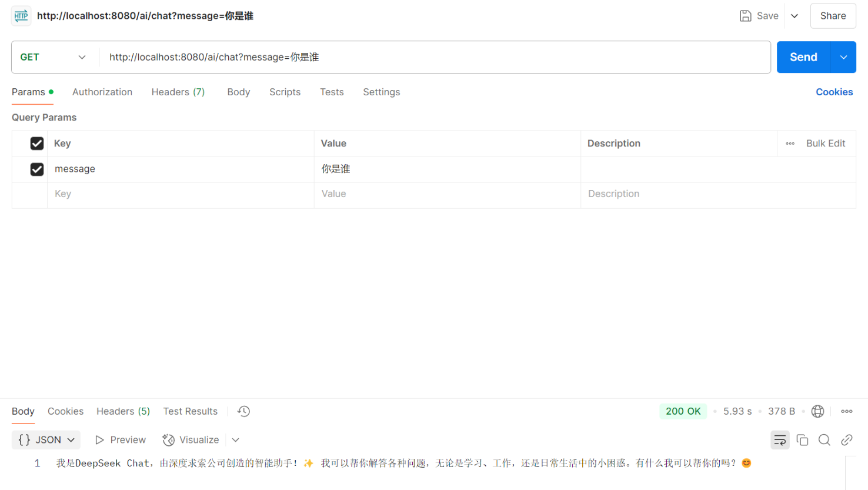Screen dimensions: 868x490
Task: Click the response history clock icon
Action: pyautogui.click(x=244, y=412)
